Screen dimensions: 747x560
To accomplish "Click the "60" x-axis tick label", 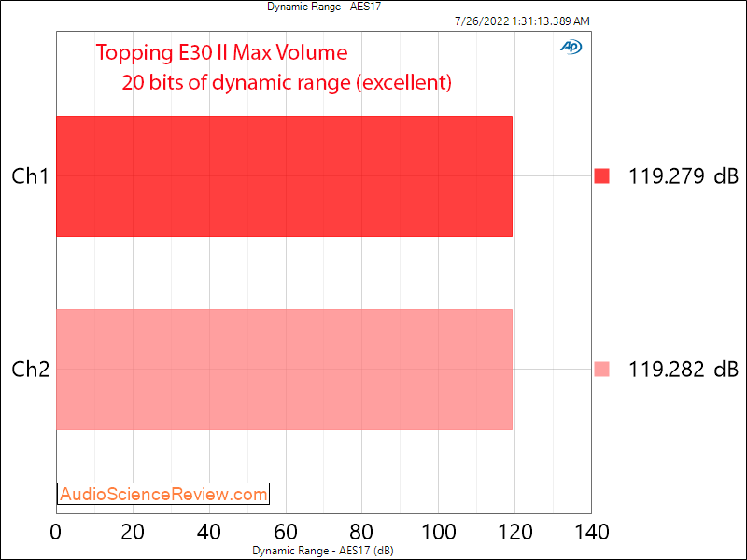I will [x=286, y=532].
